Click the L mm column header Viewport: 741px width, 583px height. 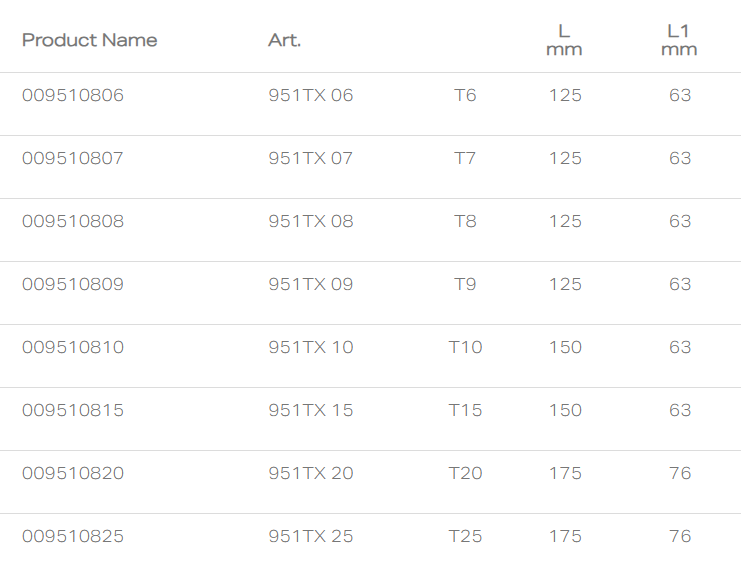pyautogui.click(x=564, y=40)
